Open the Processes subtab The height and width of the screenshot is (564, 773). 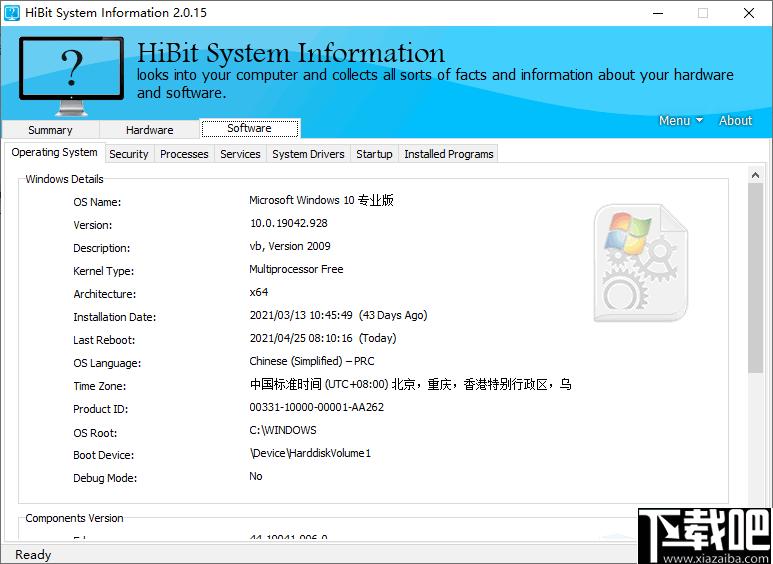(x=184, y=154)
